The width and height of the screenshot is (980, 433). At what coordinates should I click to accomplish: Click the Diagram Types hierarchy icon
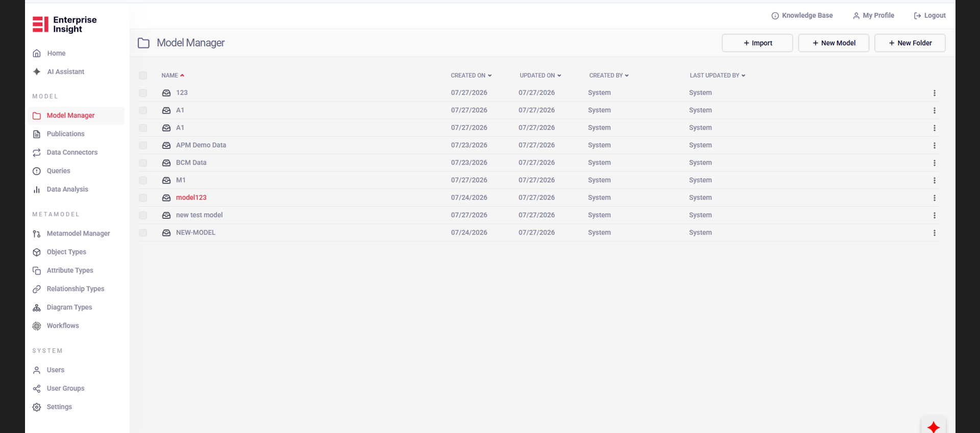[x=37, y=308]
